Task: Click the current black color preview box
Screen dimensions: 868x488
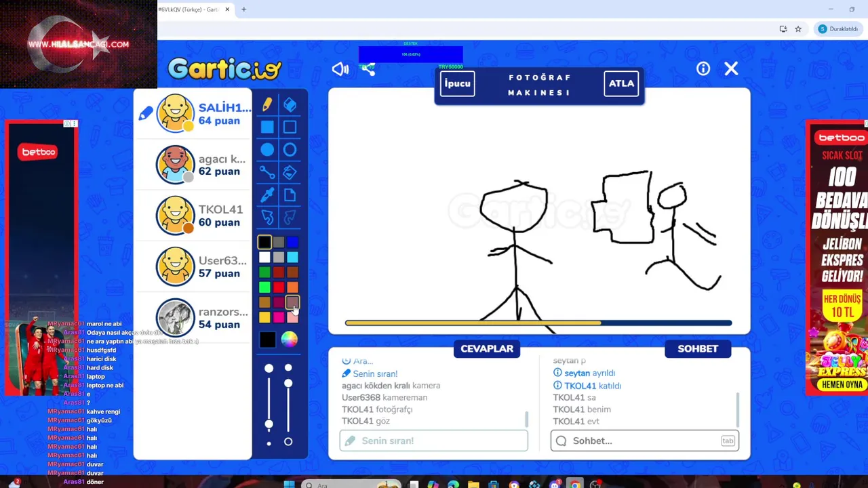Action: (x=267, y=340)
